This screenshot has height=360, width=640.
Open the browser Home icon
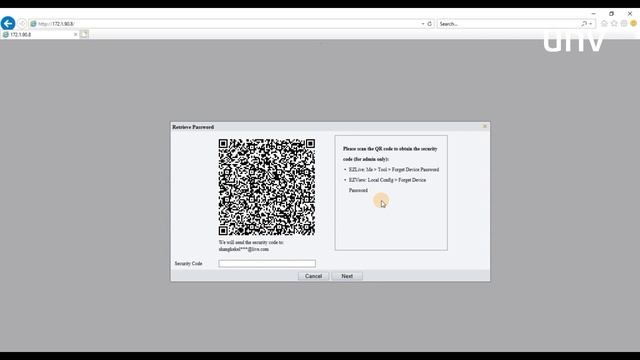(604, 24)
